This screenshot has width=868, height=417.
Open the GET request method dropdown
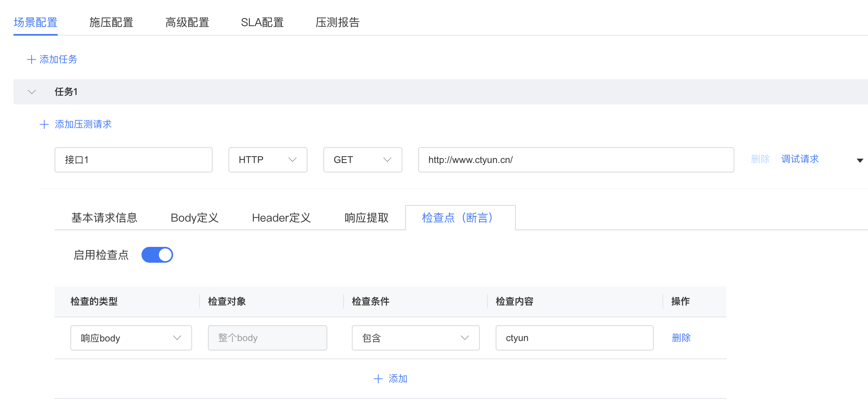tap(362, 160)
